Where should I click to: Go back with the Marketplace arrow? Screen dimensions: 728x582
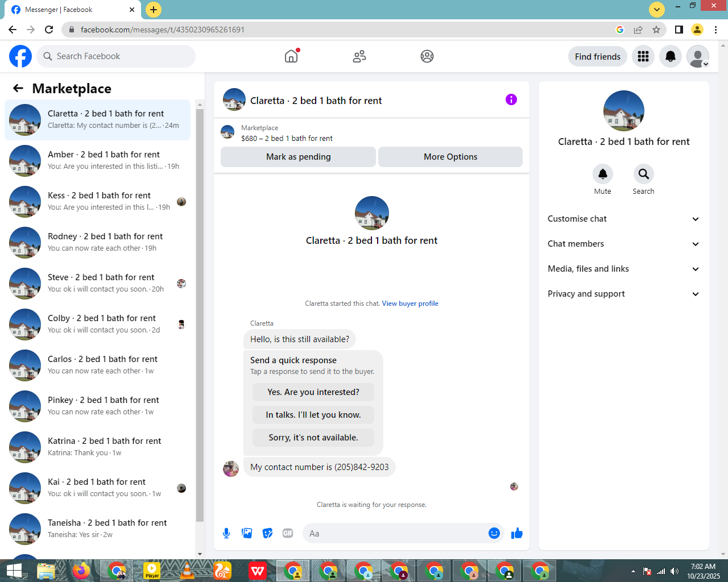[18, 88]
